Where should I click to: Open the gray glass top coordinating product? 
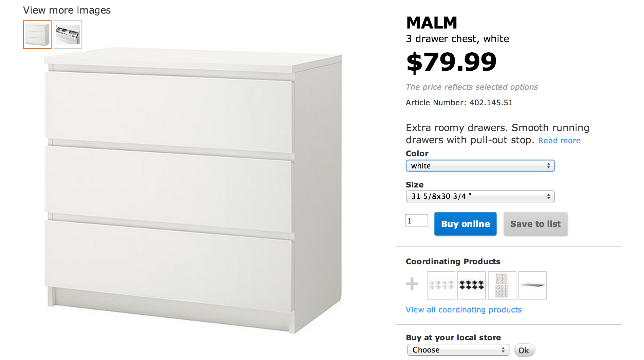point(532,285)
